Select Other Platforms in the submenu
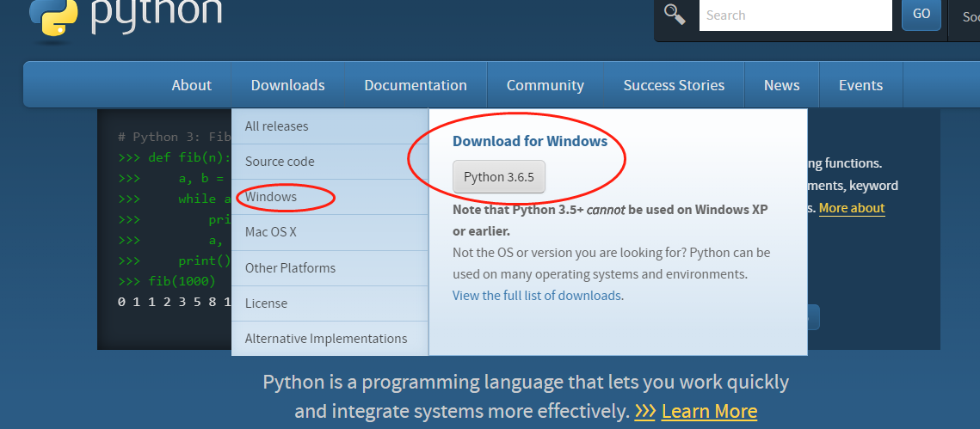The width and height of the screenshot is (980, 429). pyautogui.click(x=290, y=268)
